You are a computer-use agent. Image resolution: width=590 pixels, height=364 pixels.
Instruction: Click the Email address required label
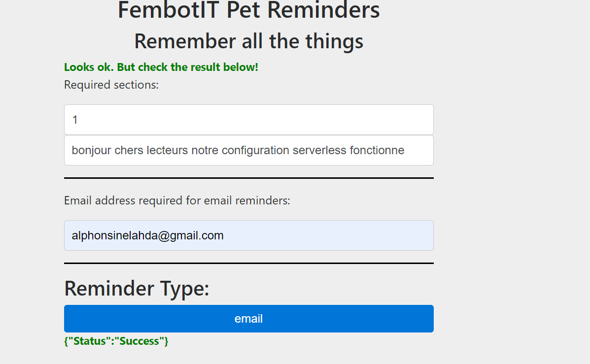(177, 200)
